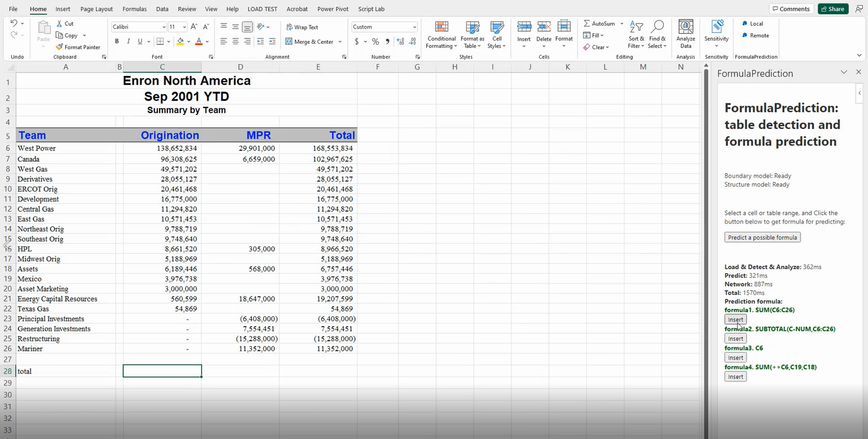This screenshot has height=439, width=868.
Task: Click the Align Left icon
Action: [223, 42]
